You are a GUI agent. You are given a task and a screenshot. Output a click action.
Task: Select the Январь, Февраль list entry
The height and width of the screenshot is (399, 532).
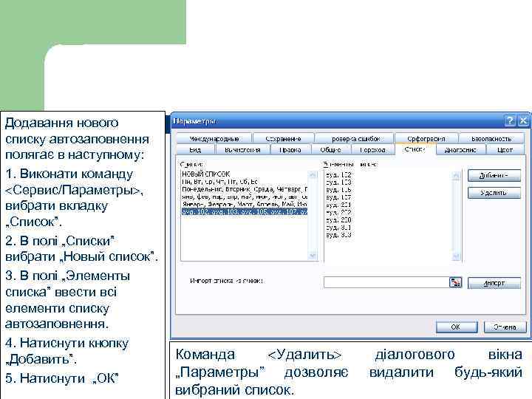point(244,204)
